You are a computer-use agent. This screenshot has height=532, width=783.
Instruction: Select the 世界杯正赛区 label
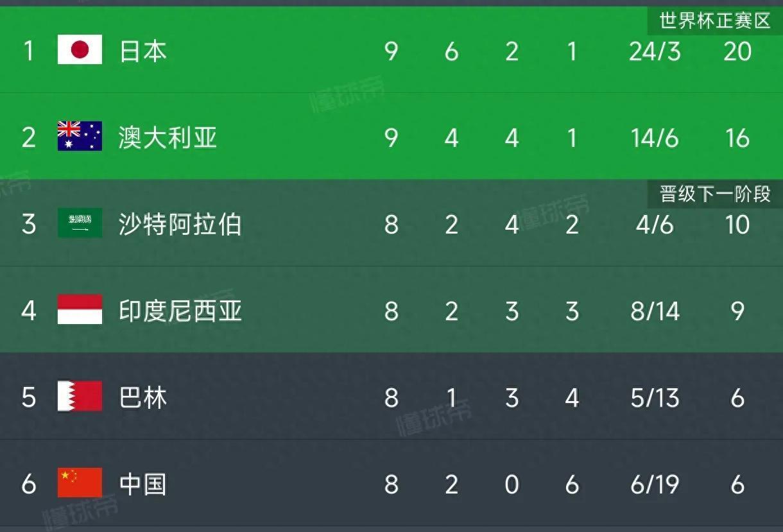(x=715, y=21)
